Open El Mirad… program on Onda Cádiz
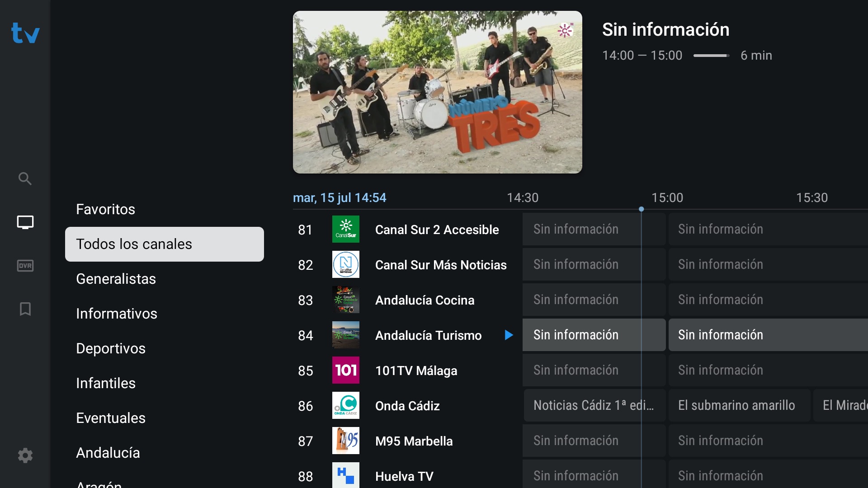 [x=840, y=405]
